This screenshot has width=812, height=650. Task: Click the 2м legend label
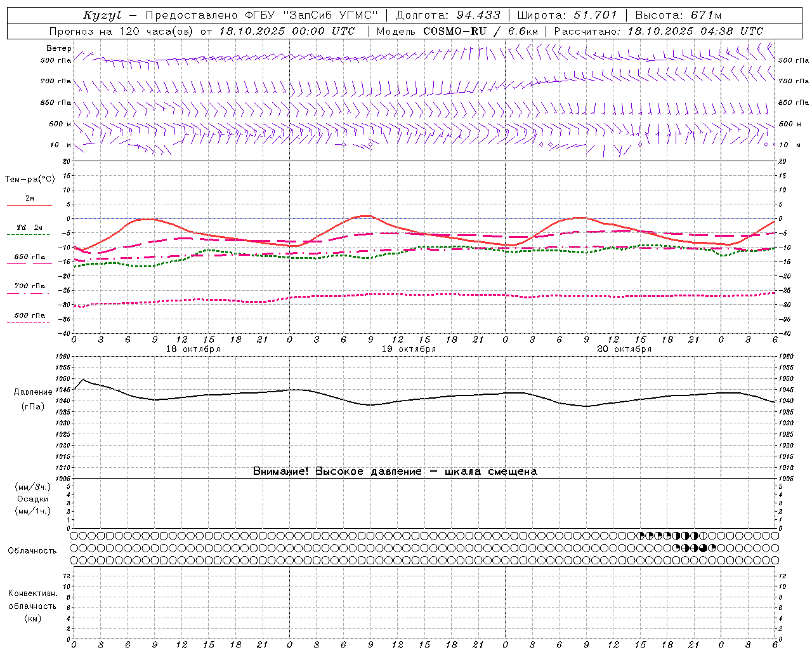pos(30,199)
